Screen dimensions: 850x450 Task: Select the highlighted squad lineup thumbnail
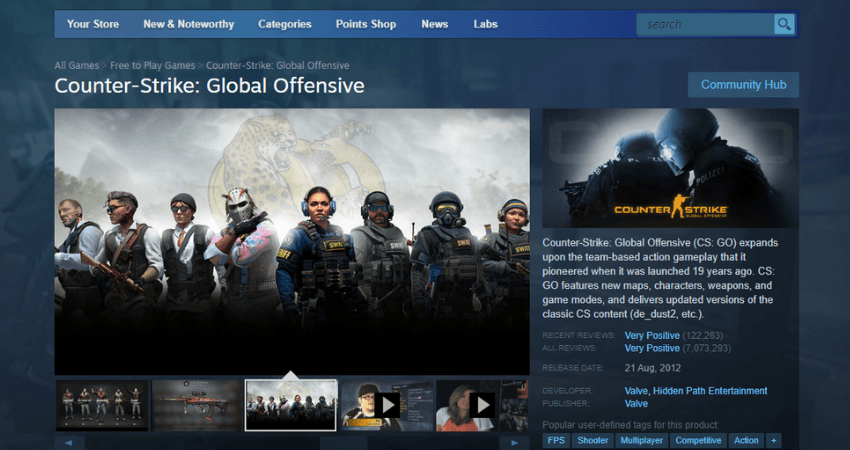click(291, 405)
